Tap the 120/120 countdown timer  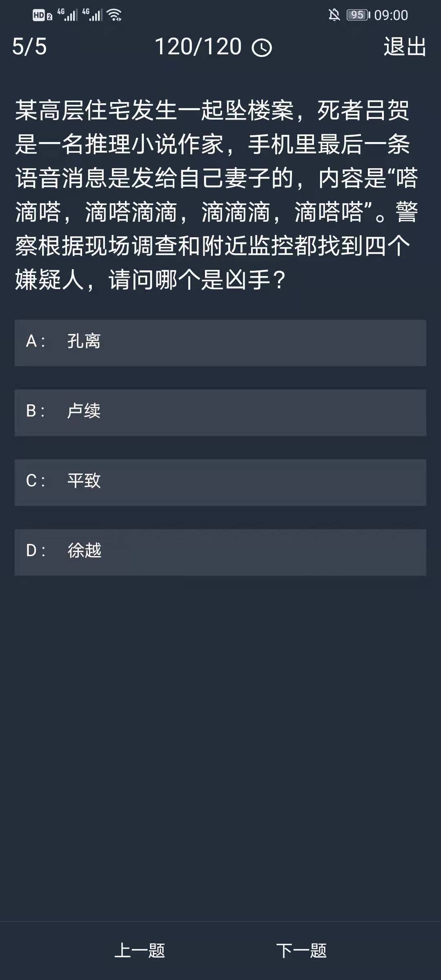coord(198,47)
